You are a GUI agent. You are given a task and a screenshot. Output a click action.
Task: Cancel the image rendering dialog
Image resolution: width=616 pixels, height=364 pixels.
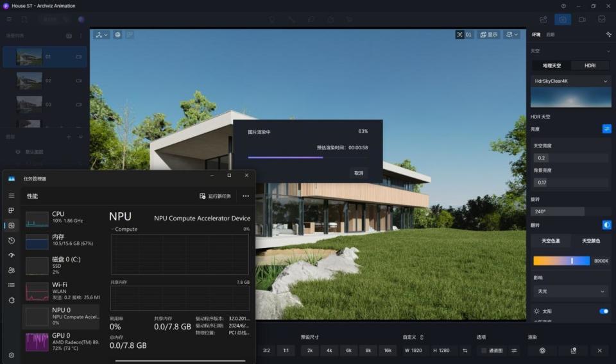(x=359, y=172)
